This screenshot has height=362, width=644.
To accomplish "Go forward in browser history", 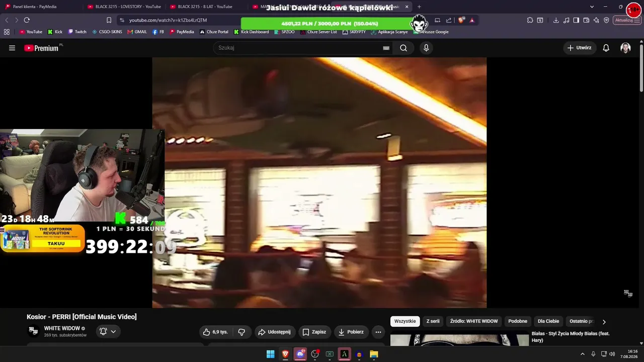I will click(16, 20).
